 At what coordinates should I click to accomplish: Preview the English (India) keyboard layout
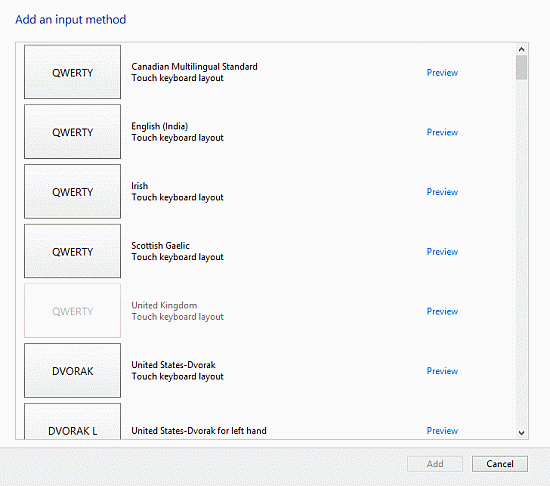(x=442, y=132)
